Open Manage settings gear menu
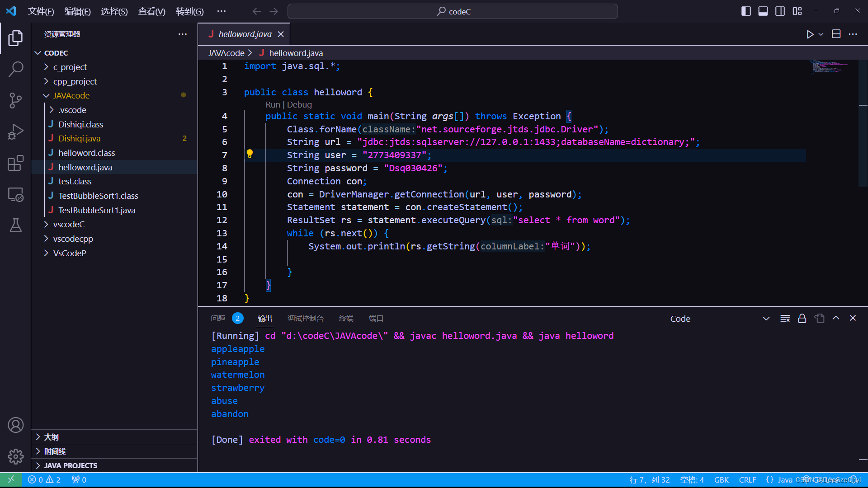This screenshot has height=488, width=868. (16, 457)
